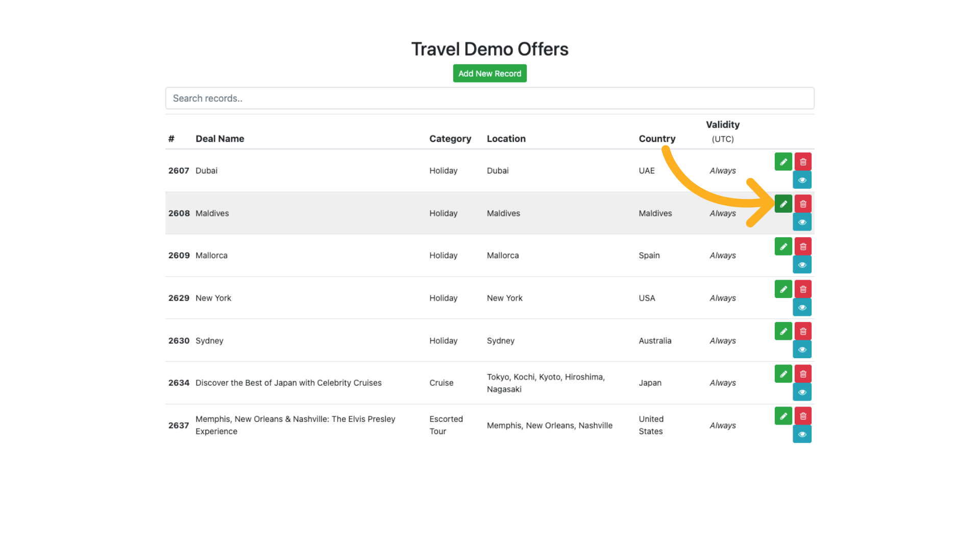The width and height of the screenshot is (980, 551).
Task: View Maldives record details via eye icon
Action: click(802, 222)
